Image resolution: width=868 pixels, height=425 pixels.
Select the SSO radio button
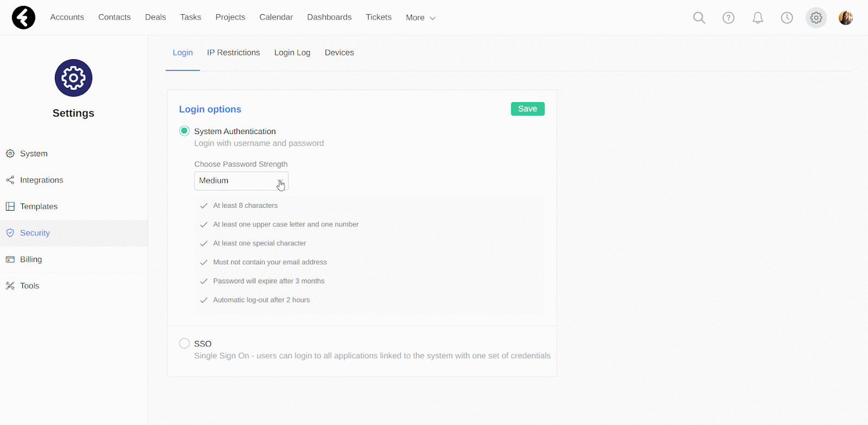coord(184,343)
